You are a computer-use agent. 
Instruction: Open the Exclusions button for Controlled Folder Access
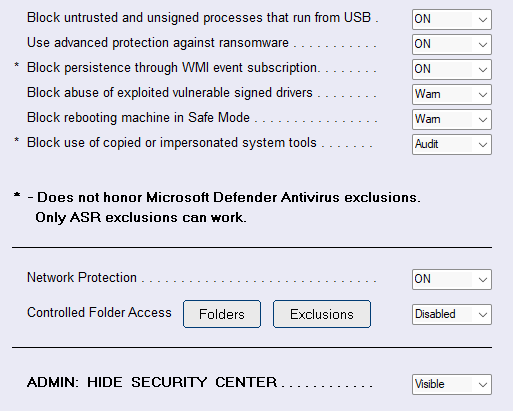coord(322,314)
